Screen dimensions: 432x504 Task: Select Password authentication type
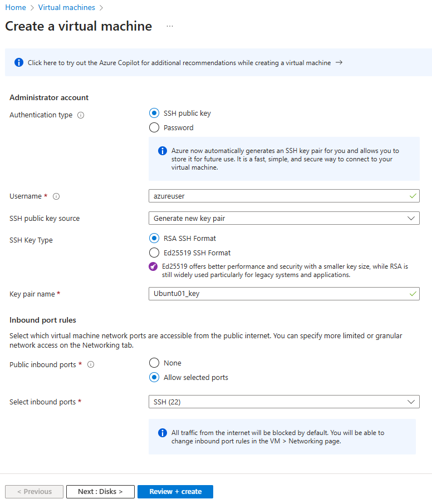(154, 127)
